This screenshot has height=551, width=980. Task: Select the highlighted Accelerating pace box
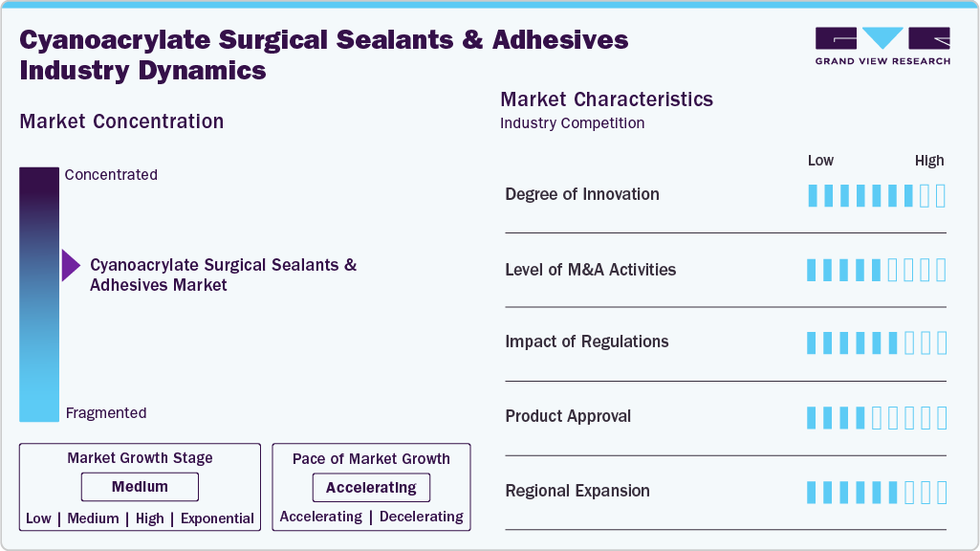point(371,487)
